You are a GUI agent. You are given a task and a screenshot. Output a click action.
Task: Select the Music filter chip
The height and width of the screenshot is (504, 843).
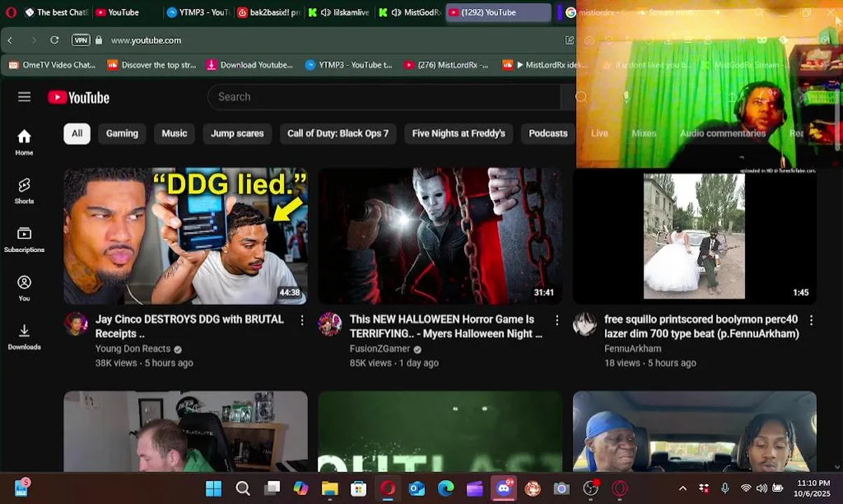pos(174,133)
